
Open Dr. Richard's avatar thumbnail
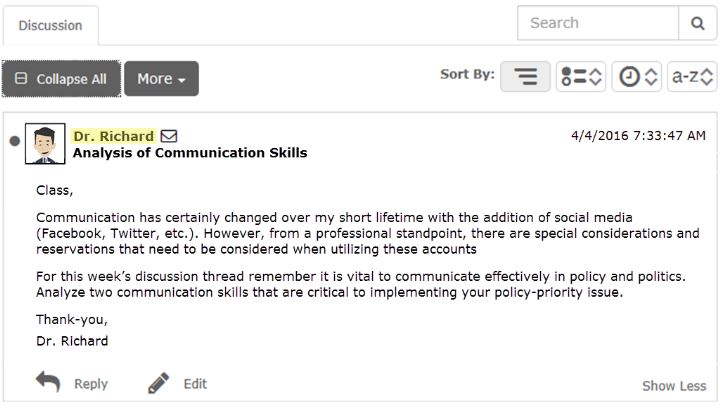[x=45, y=144]
